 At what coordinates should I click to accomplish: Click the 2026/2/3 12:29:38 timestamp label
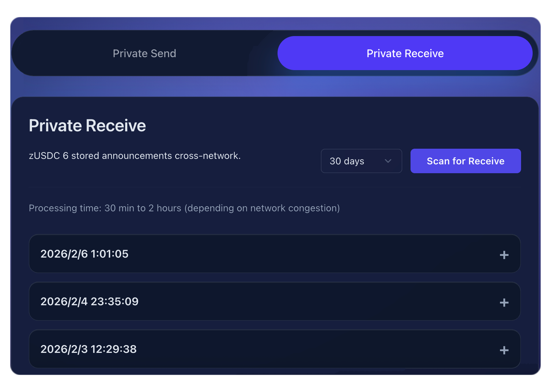[x=88, y=349]
